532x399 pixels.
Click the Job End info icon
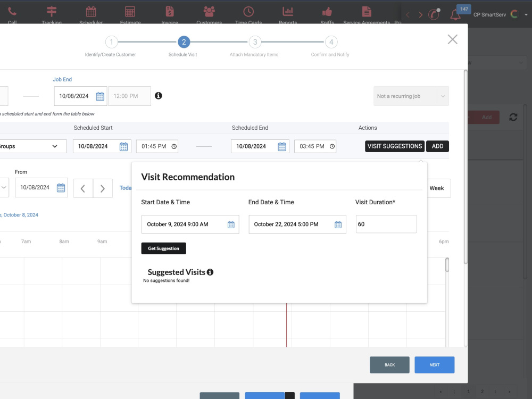pyautogui.click(x=159, y=96)
